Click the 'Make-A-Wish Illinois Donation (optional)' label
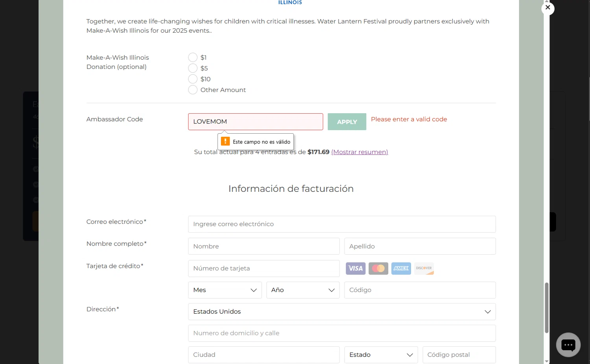Screen dimensions: 590x364 click(x=118, y=62)
